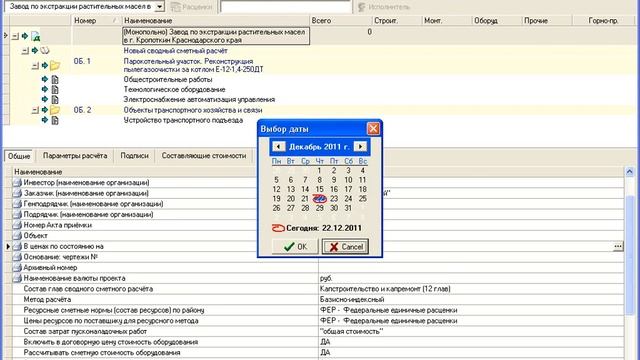
Task: Click the руб. currency value cell
Action: point(471,278)
